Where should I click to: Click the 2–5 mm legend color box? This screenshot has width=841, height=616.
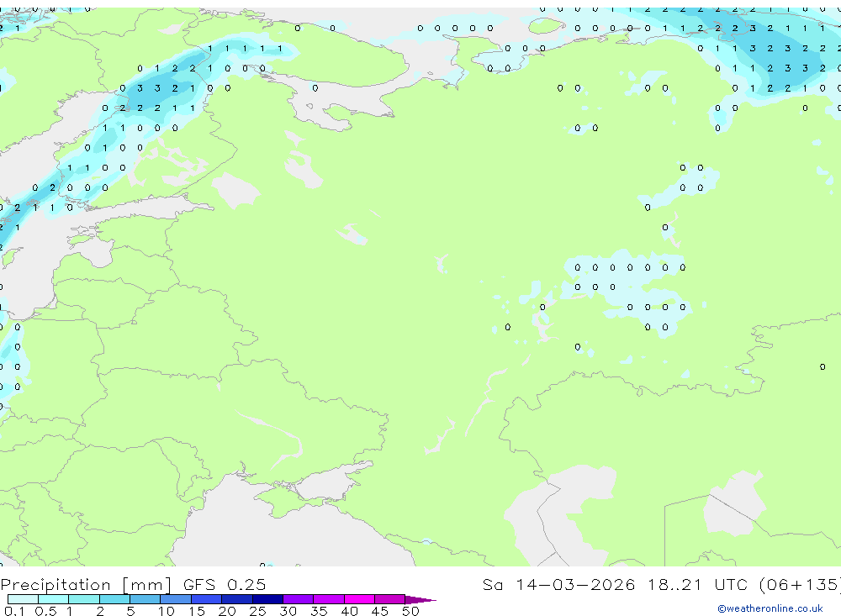pos(114,599)
